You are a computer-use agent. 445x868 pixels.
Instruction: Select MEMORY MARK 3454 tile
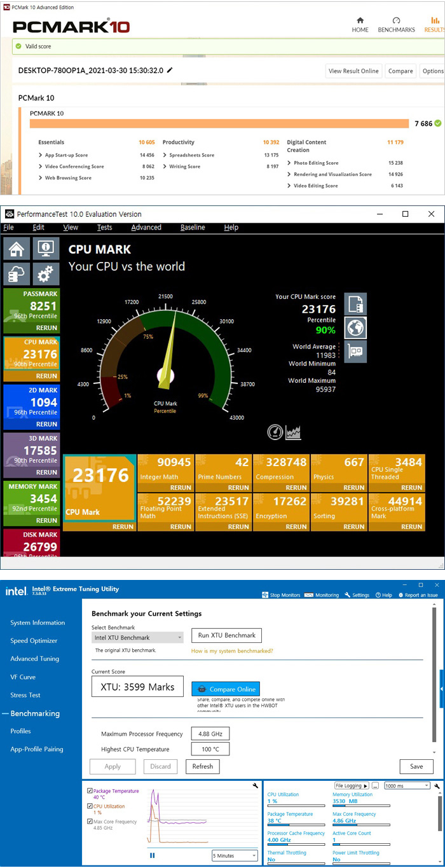[x=32, y=503]
